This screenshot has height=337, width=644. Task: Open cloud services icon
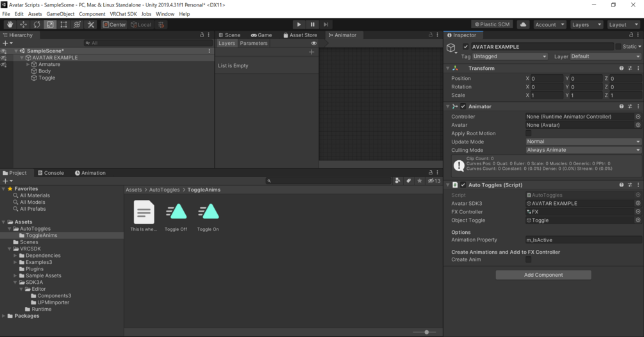524,24
